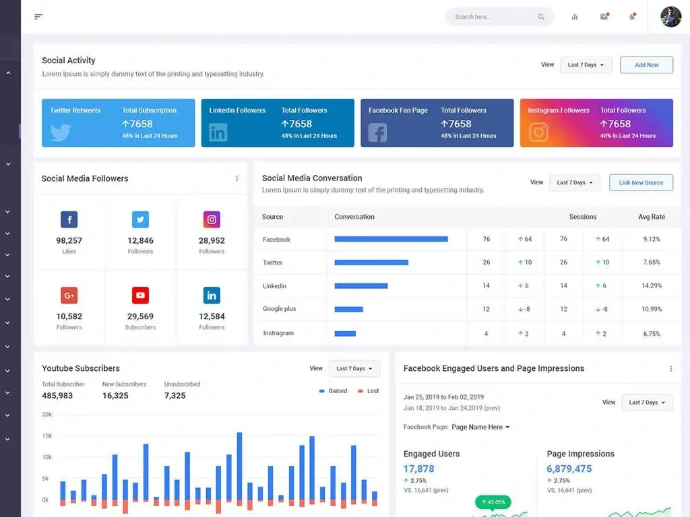Open Facebook Engaged Users three-dot menu
The width and height of the screenshot is (690, 517).
(x=671, y=368)
